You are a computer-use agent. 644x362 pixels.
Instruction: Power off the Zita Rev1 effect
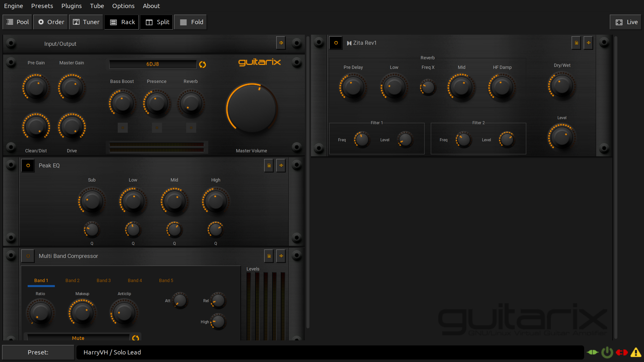336,43
